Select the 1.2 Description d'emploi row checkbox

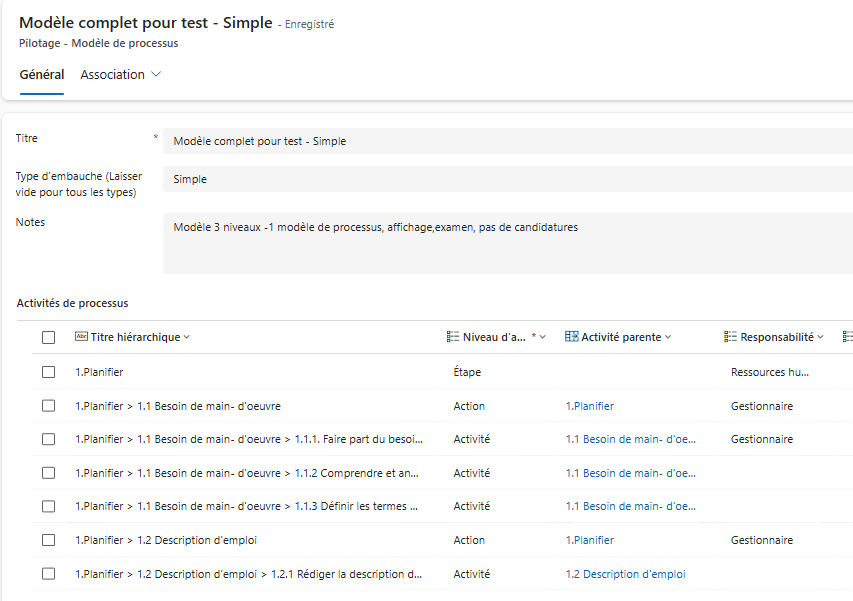click(49, 540)
